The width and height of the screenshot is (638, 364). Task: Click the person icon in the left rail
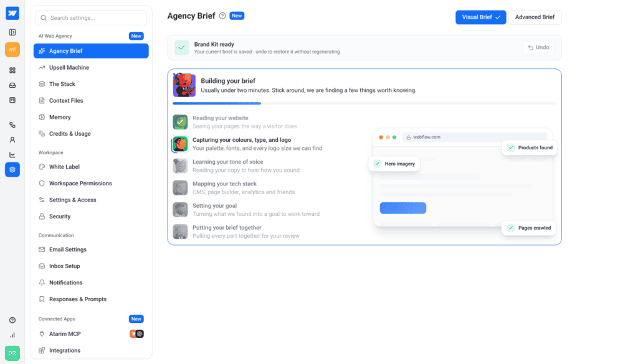[x=12, y=140]
